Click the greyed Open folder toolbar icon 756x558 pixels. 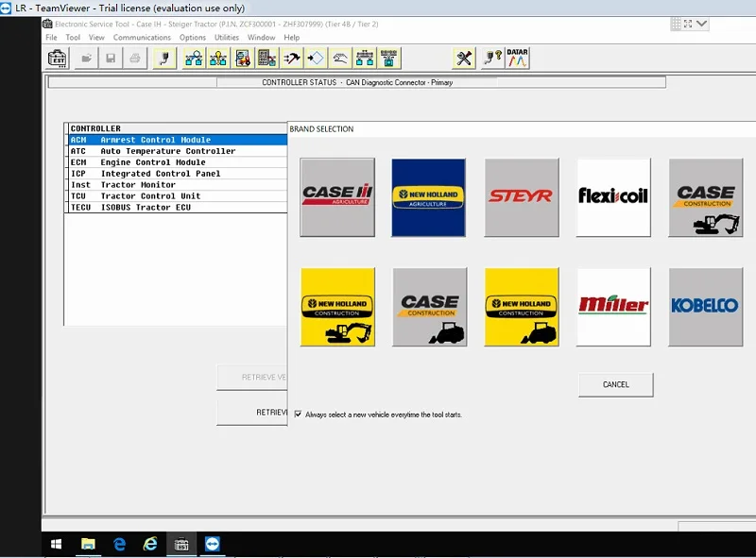click(x=86, y=59)
